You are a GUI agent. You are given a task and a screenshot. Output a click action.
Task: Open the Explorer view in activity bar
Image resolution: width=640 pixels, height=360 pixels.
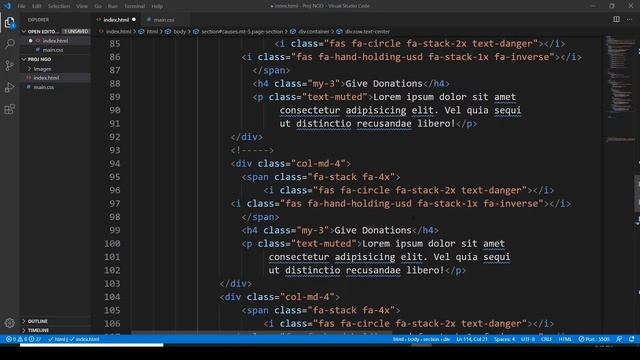point(9,22)
